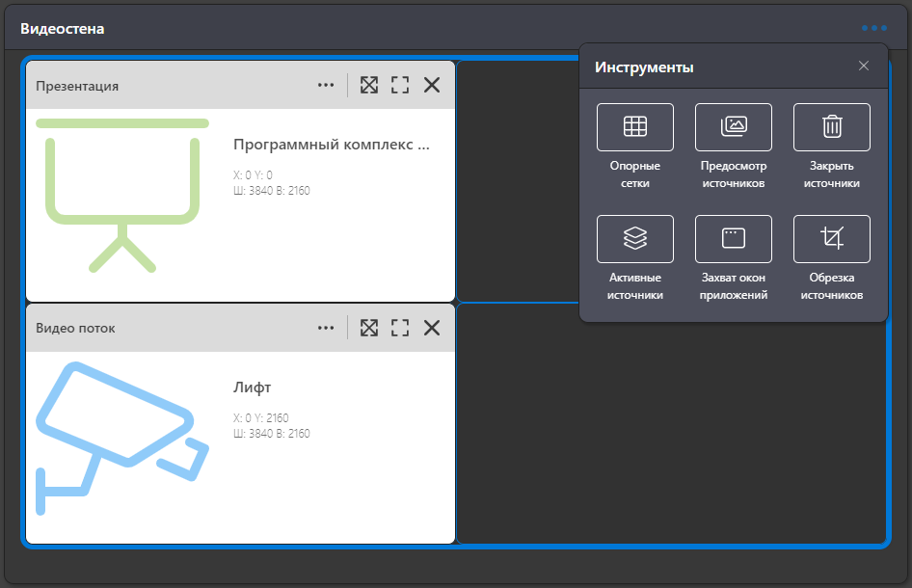Click the Лифт source name
This screenshot has width=912, height=588.
[x=252, y=388]
